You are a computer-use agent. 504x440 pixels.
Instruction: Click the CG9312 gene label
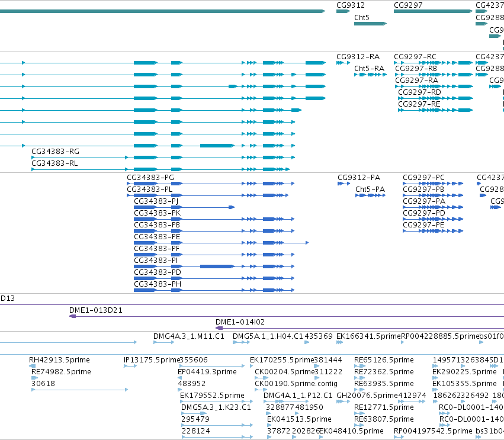coord(351,5)
